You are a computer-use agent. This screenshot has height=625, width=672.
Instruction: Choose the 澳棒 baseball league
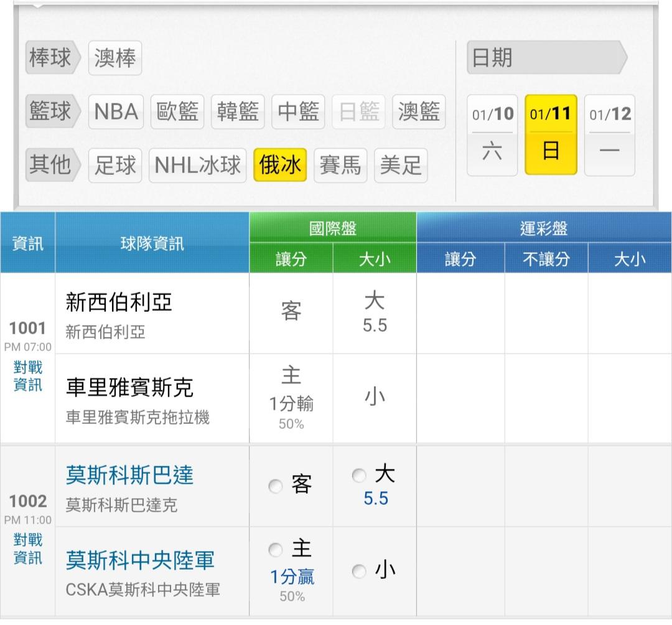pos(115,59)
